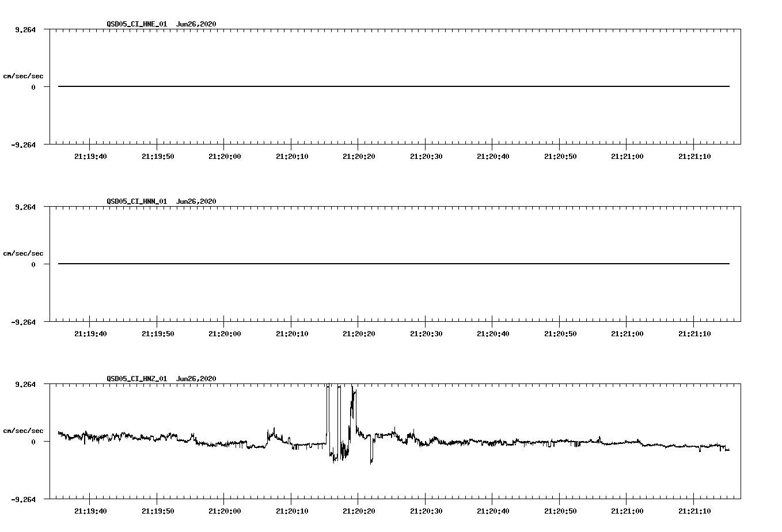Image resolution: width=782 pixels, height=532 pixels.
Task: Click the 21:20:30 time label under HNN plot
Action: [x=426, y=334]
